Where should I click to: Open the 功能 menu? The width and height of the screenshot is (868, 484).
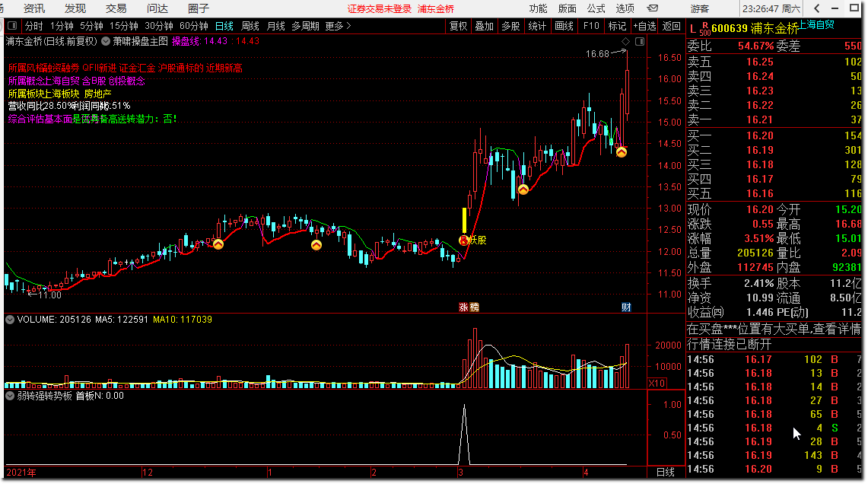point(538,8)
